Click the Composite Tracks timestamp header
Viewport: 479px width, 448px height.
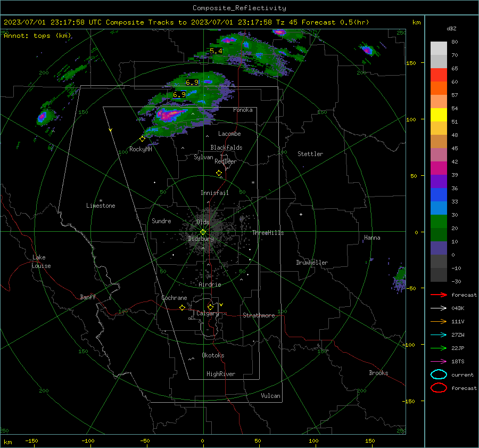(186, 22)
